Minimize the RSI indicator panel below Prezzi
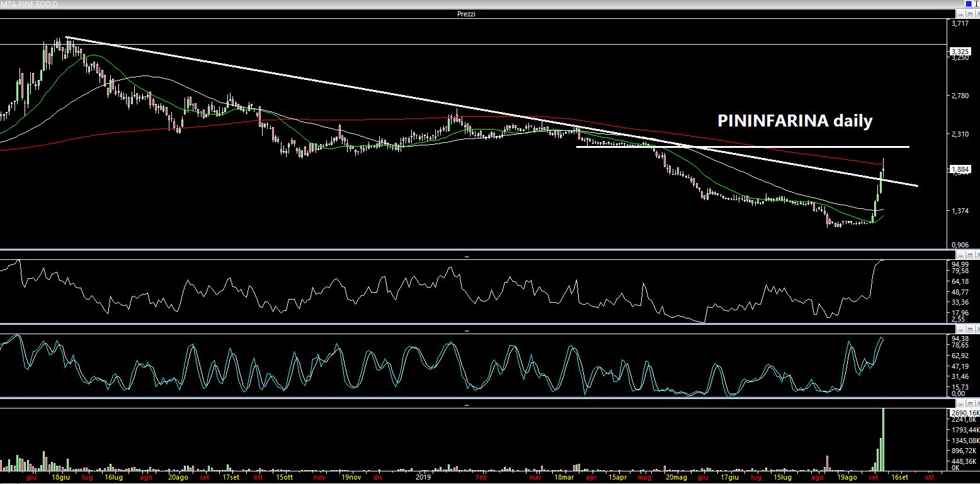980x484 pixels. click(x=960, y=255)
